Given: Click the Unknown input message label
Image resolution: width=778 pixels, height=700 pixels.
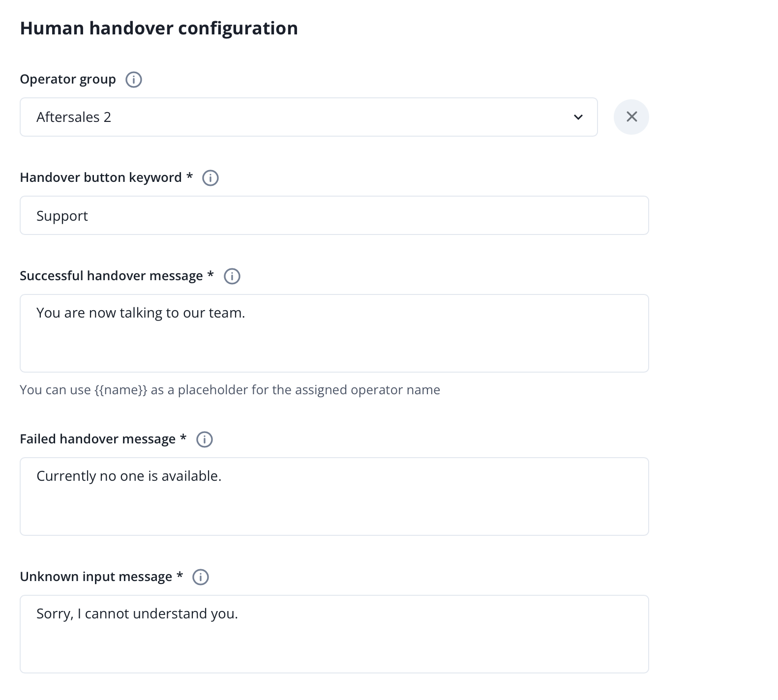Looking at the screenshot, I should click(x=96, y=577).
